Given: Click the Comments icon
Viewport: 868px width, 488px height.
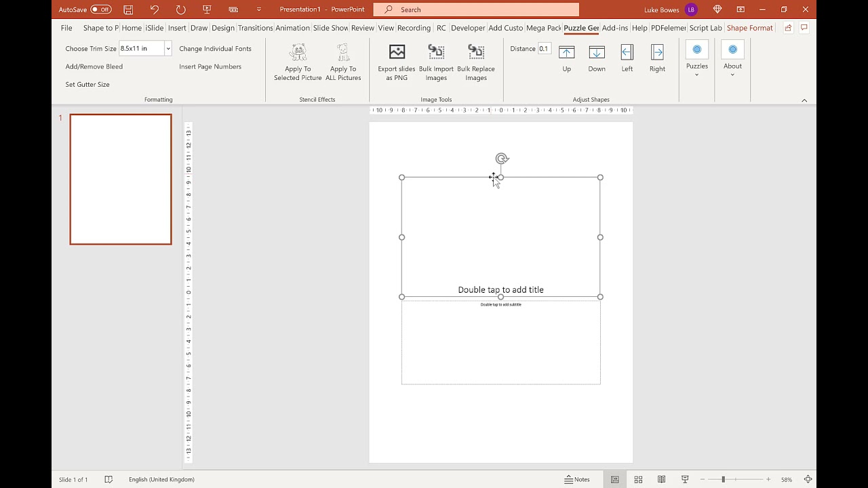Looking at the screenshot, I should (x=804, y=28).
